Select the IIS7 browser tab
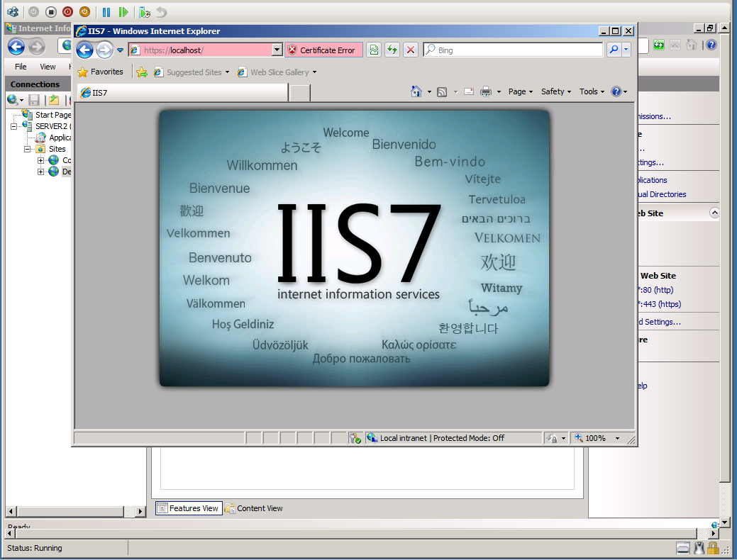The width and height of the screenshot is (737, 560). (x=182, y=93)
